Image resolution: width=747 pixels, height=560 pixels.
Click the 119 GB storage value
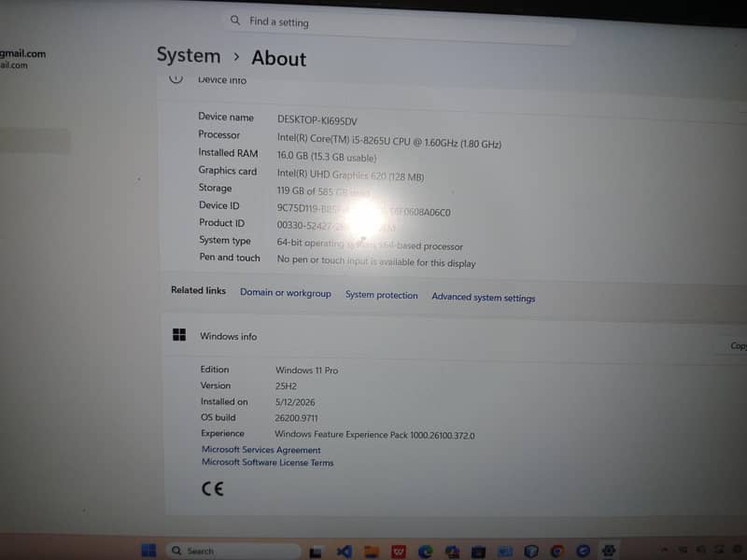324,191
